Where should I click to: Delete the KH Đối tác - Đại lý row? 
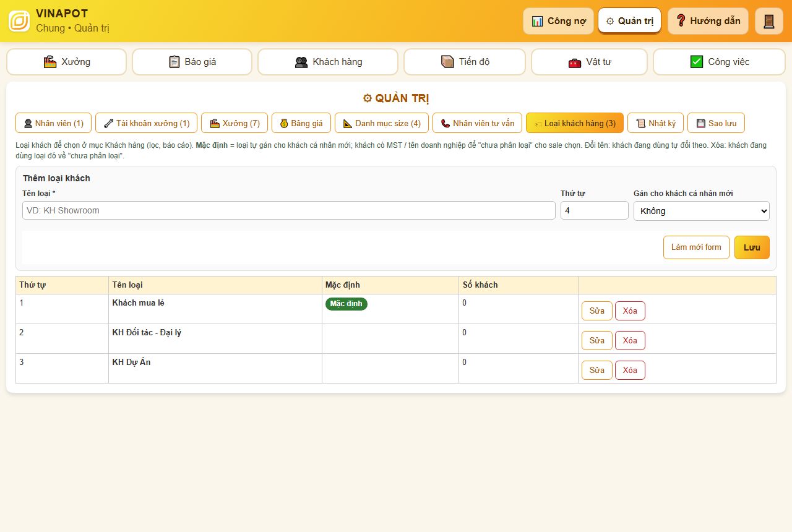[x=630, y=340]
